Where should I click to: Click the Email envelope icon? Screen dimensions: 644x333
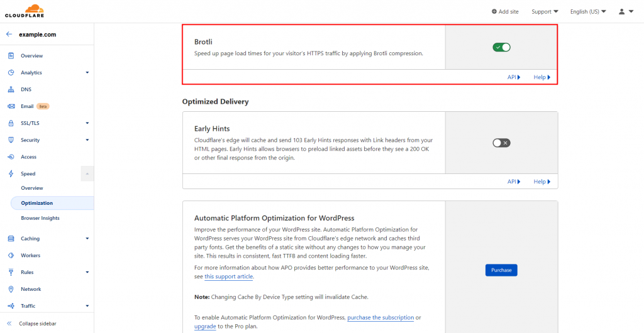(x=11, y=106)
